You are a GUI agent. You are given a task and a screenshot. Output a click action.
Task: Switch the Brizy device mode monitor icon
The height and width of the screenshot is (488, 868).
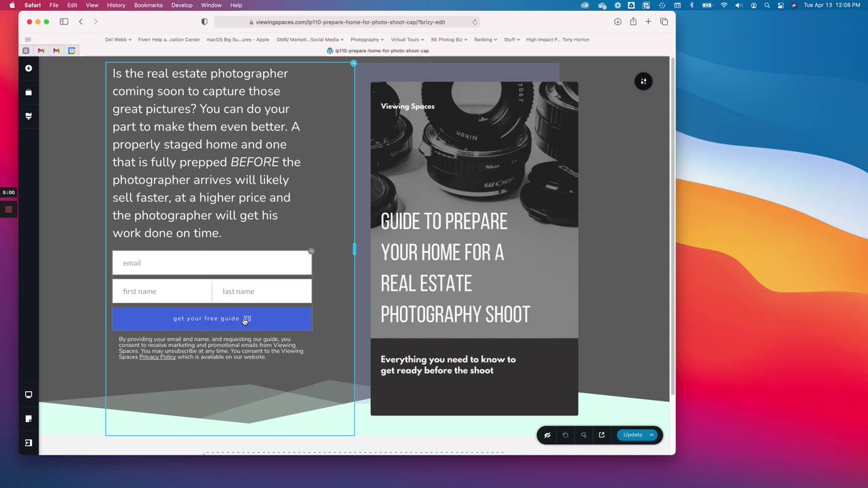tap(28, 394)
